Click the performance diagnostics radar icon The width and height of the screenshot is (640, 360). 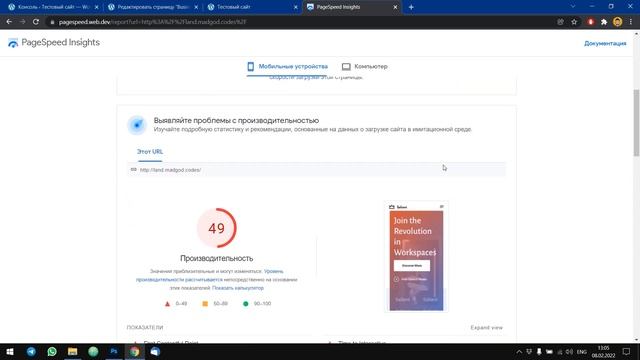coord(137,125)
